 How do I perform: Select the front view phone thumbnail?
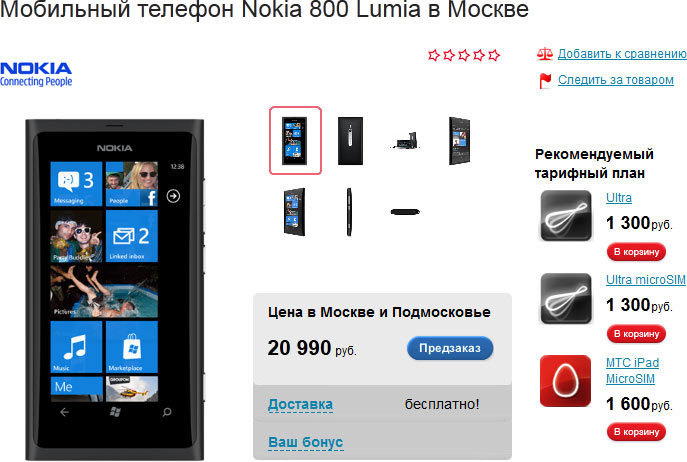295,140
